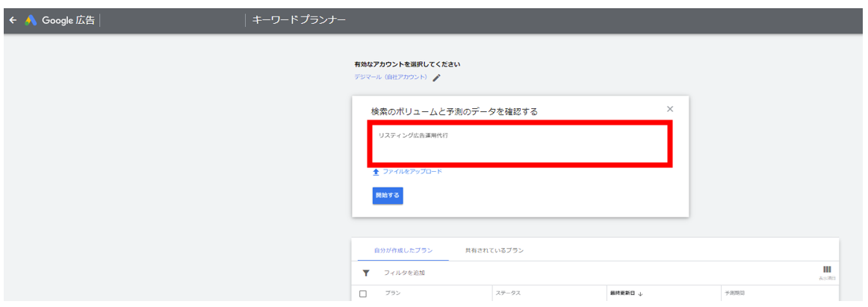The image size is (868, 307).
Task: Sort by 予測期間 column header
Action: click(x=734, y=293)
